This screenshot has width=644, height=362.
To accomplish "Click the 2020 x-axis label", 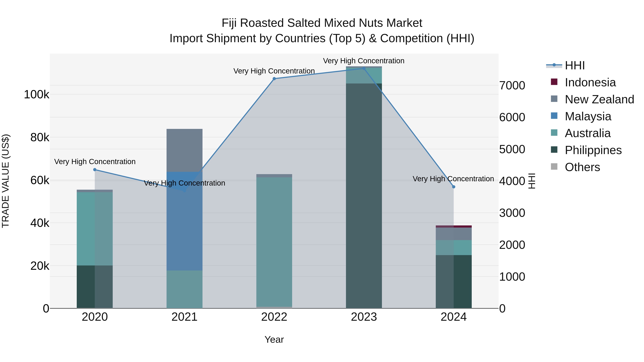I will coord(95,317).
